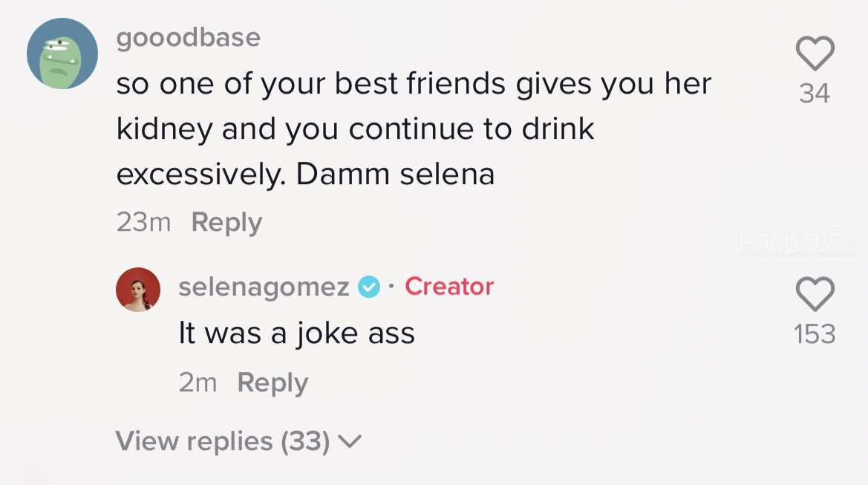Open the gooodbase username link
The height and width of the screenshot is (485, 868).
point(189,37)
